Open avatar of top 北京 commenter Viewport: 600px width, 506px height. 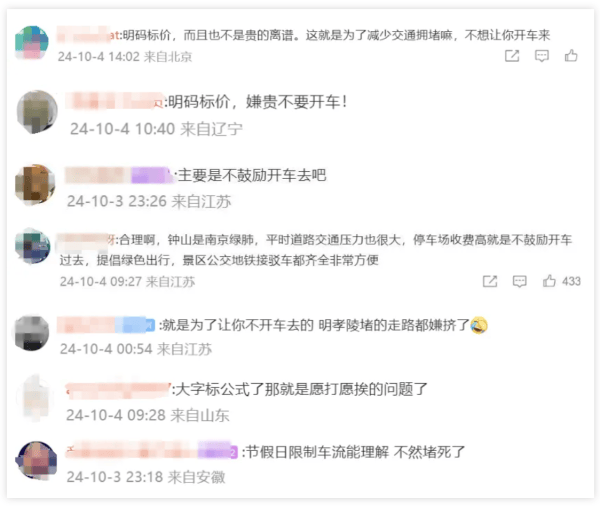coord(32,42)
